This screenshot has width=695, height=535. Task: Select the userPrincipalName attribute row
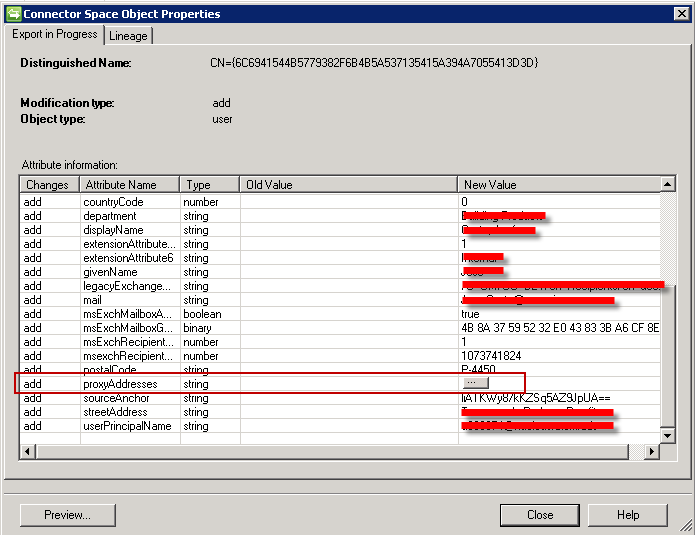tap(340, 426)
